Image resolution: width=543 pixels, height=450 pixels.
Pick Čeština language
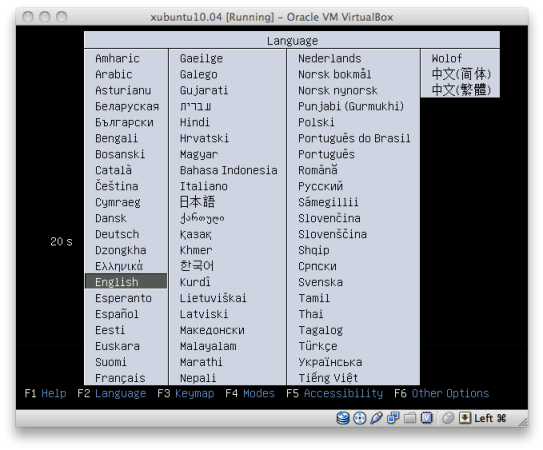116,186
